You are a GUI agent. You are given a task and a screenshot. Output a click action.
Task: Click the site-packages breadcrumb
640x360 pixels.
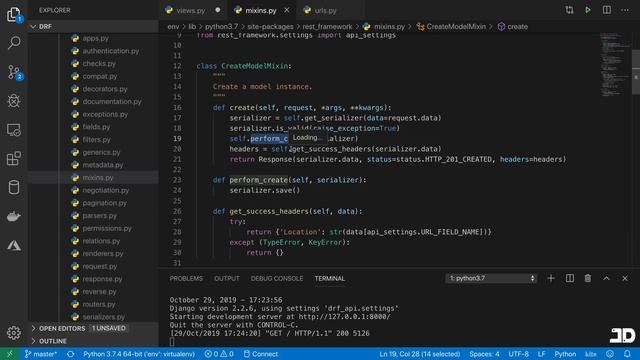270,27
